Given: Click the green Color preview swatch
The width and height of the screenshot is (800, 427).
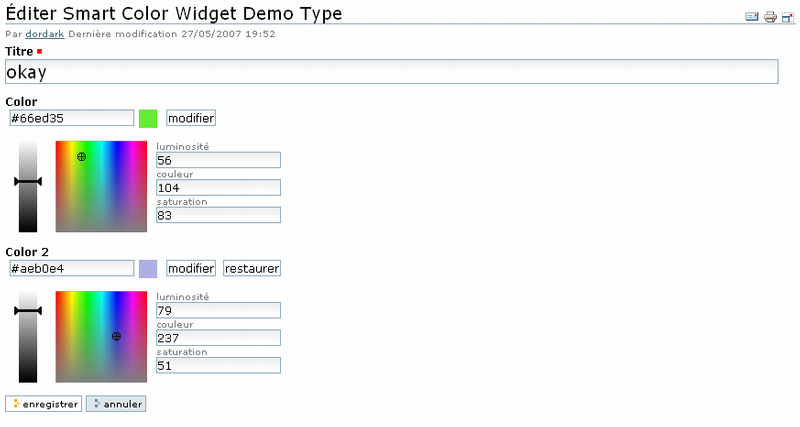Looking at the screenshot, I should (x=148, y=118).
